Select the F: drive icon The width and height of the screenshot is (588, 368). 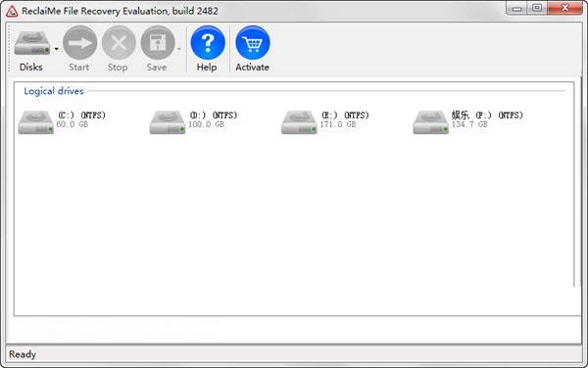pos(430,122)
